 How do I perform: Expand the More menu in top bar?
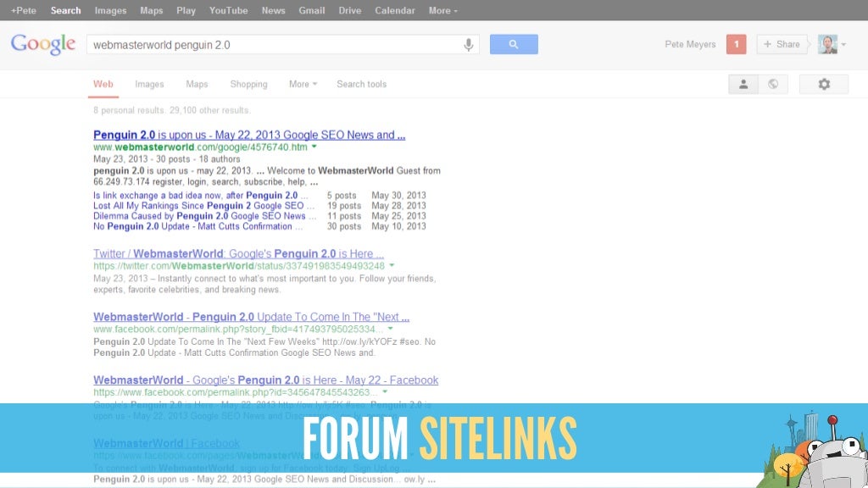pyautogui.click(x=442, y=10)
